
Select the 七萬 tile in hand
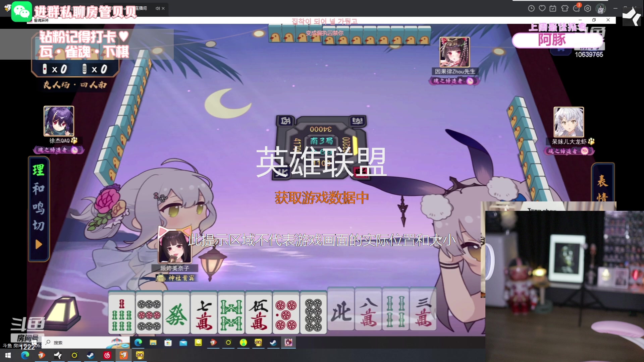point(204,313)
